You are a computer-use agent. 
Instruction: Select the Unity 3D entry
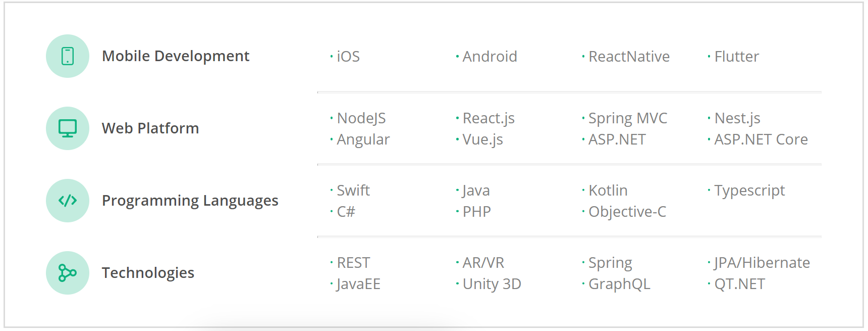(492, 284)
